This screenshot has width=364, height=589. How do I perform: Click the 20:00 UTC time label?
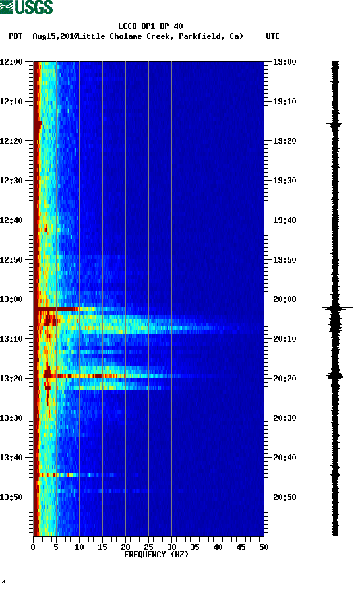point(284,299)
